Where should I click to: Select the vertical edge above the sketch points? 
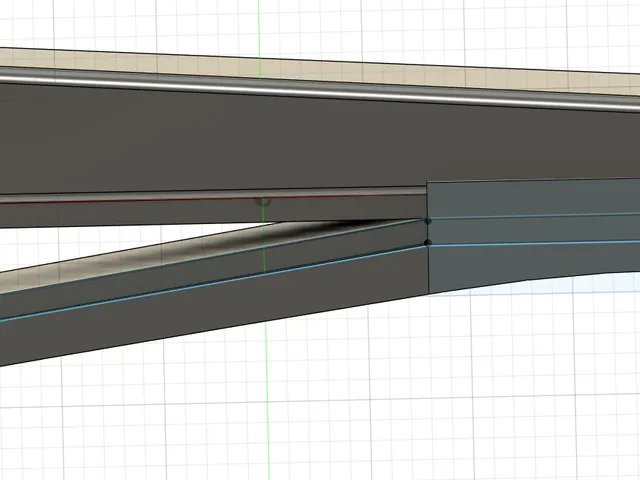pyautogui.click(x=427, y=199)
